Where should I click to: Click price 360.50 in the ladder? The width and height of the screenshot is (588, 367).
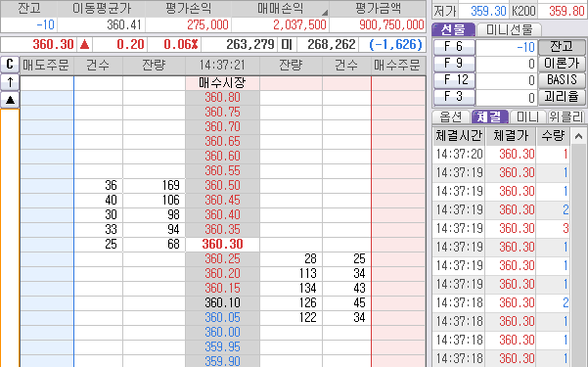[x=222, y=185]
